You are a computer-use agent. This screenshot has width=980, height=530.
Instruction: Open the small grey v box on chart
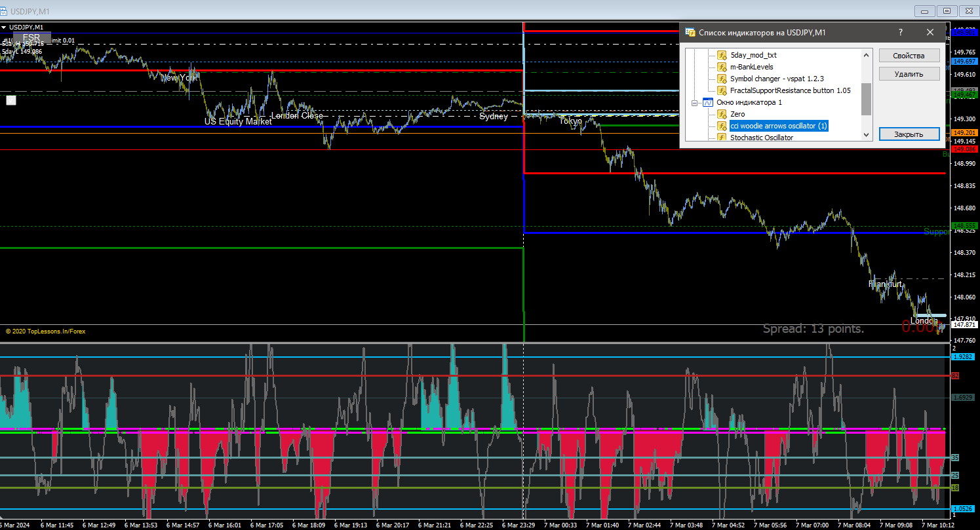coord(10,100)
